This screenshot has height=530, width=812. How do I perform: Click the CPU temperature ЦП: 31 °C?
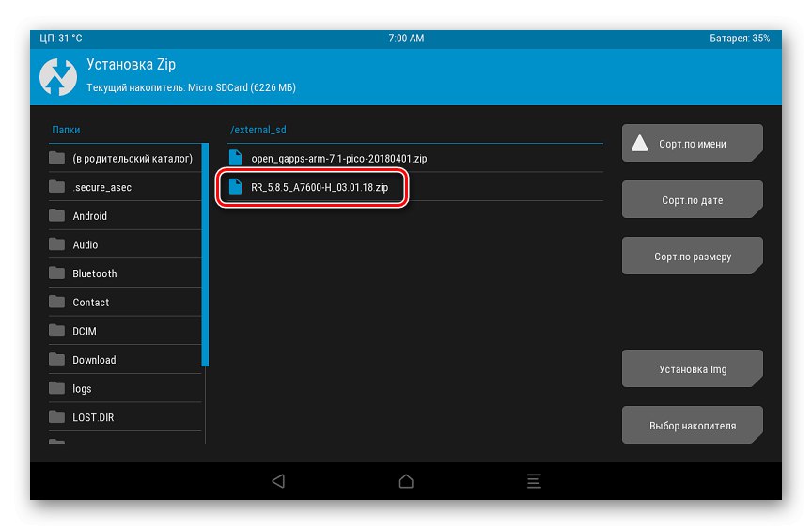click(60, 39)
